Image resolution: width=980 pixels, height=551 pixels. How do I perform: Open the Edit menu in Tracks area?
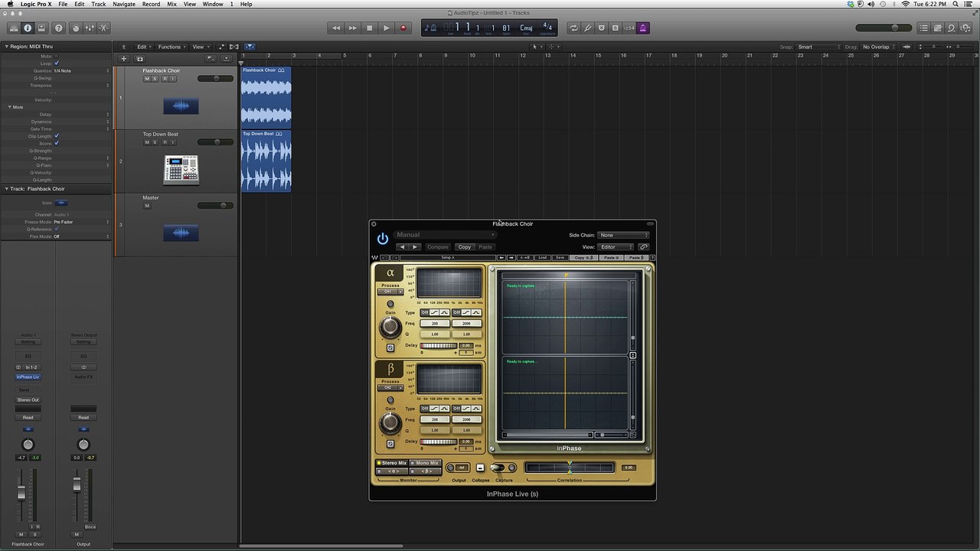coord(142,47)
